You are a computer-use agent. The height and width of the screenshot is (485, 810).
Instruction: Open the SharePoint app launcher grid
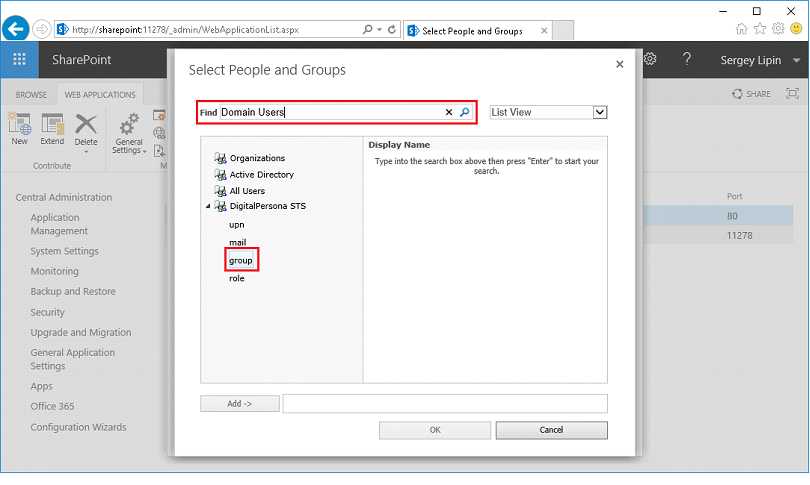(19, 60)
